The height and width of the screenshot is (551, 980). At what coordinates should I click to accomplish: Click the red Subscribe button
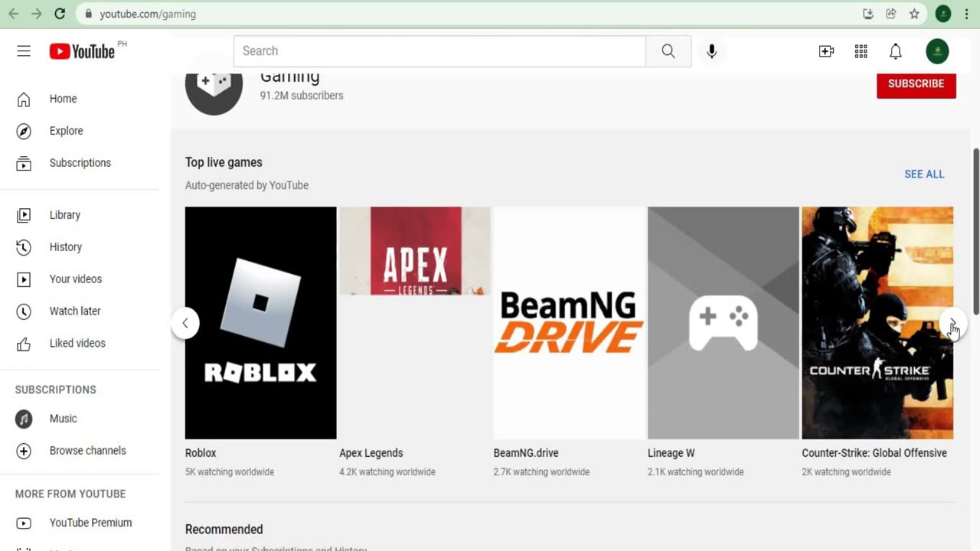click(x=916, y=83)
